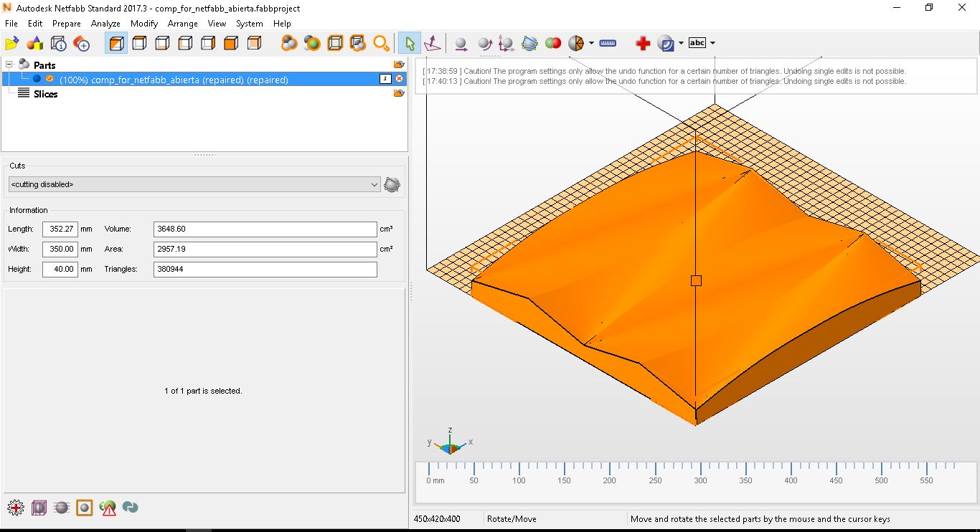Open the cutting disabled dropdown
The width and height of the screenshot is (980, 532).
tap(194, 184)
